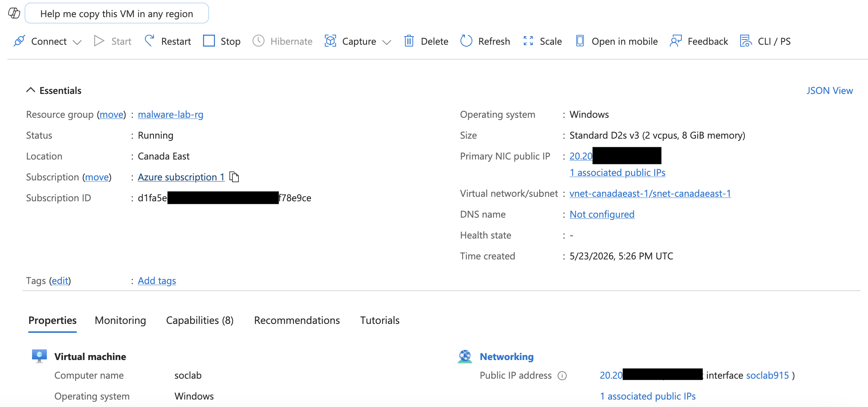Open 1 associated public IPs under Networking
Viewport: 868px width, 407px height.
[x=648, y=396]
